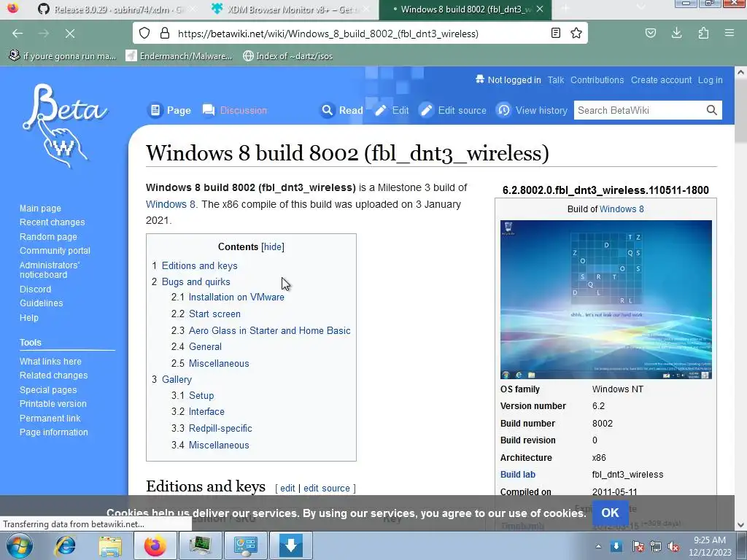Open Windows Explorer folder in taskbar
Image resolution: width=747 pixels, height=560 pixels.
[110, 545]
